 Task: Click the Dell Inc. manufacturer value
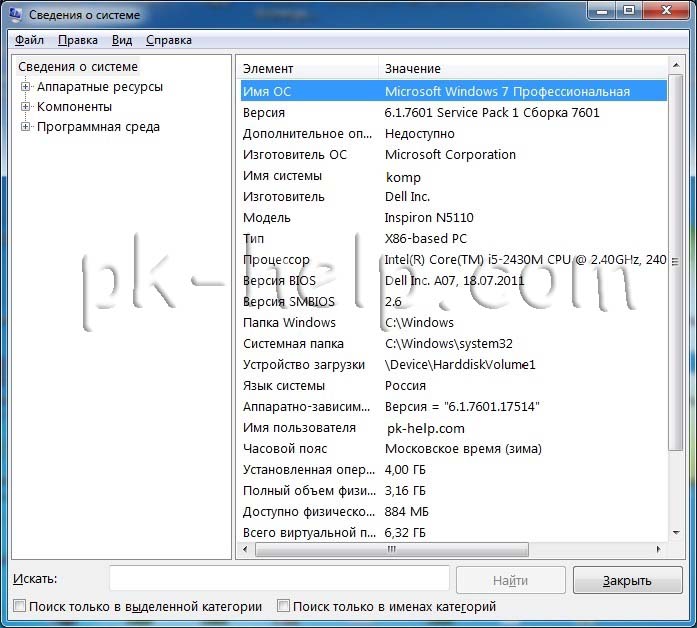coord(407,196)
